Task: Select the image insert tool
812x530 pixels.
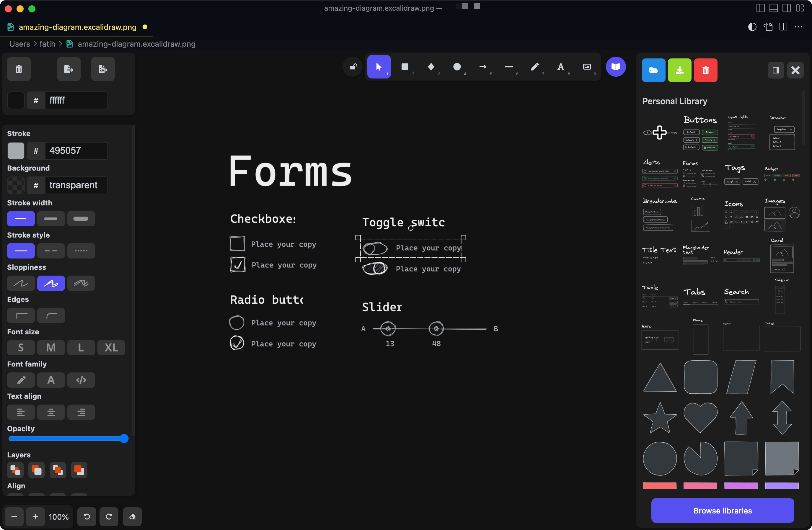Action: click(586, 67)
